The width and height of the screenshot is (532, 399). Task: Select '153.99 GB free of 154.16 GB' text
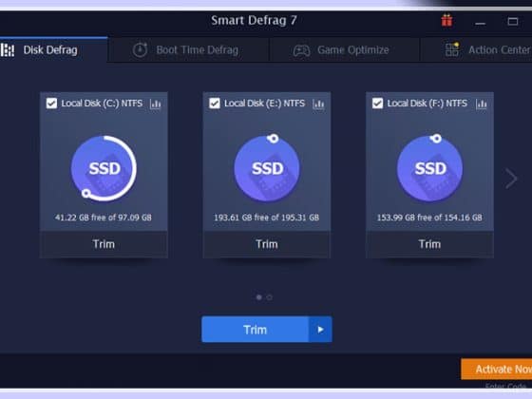pyautogui.click(x=429, y=218)
